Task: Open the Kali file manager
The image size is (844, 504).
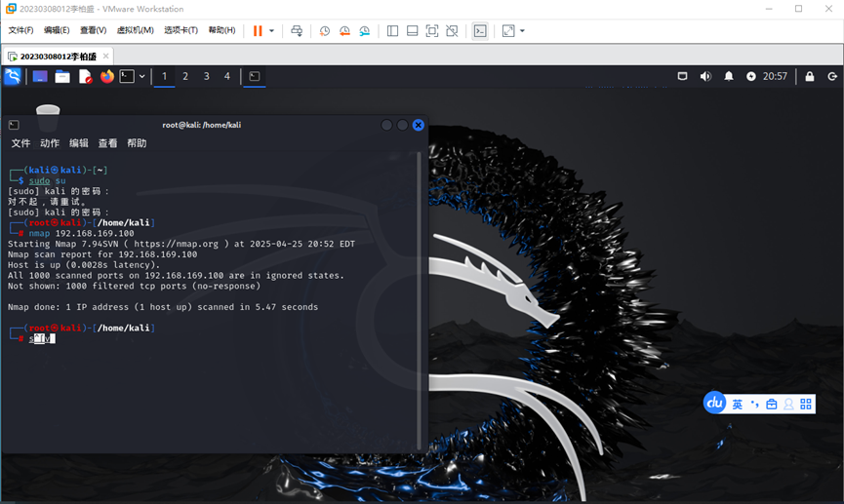Action: (x=62, y=76)
